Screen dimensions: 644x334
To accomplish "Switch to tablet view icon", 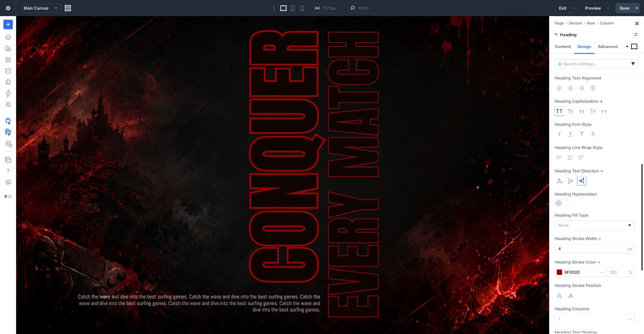I will [293, 8].
